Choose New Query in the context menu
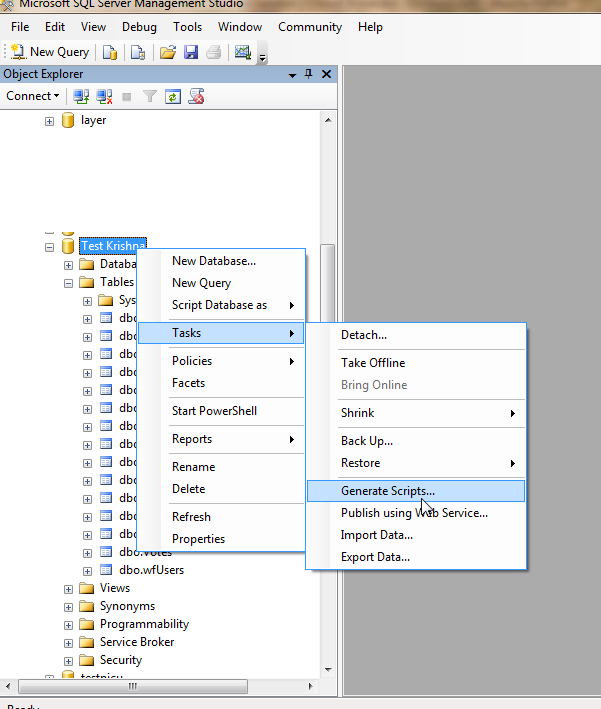Image resolution: width=601 pixels, height=709 pixels. coord(221,283)
